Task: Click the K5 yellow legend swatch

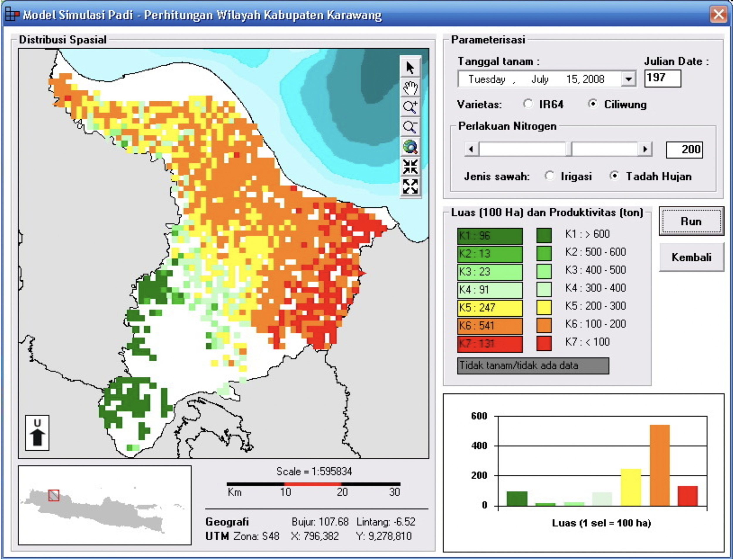Action: [x=544, y=307]
